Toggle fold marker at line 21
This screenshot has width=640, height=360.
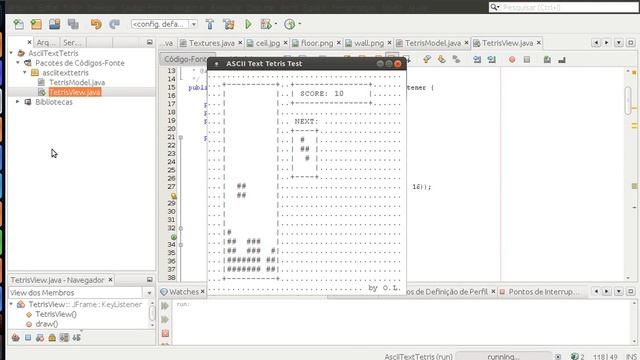(x=181, y=138)
